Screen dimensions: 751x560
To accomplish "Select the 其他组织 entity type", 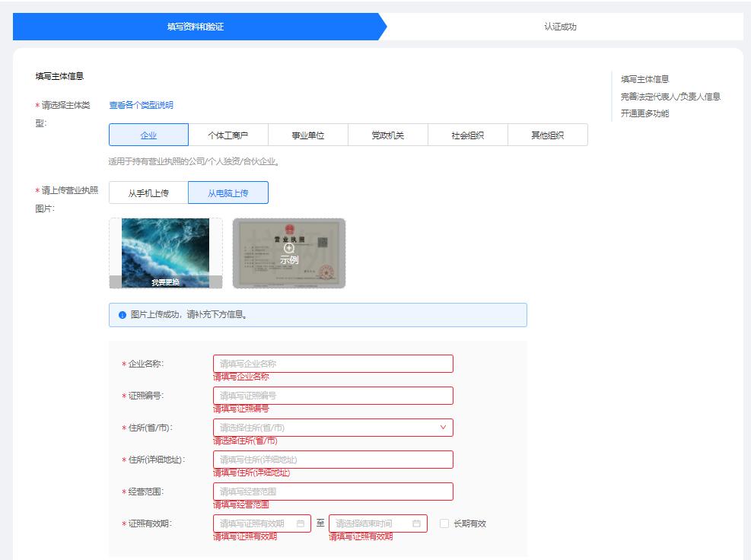I will 549,134.
